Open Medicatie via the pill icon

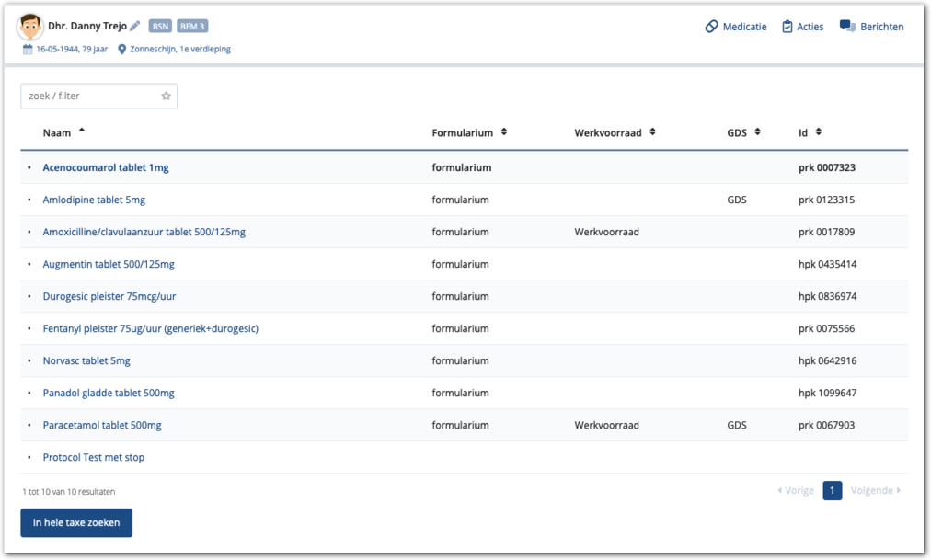tap(711, 27)
